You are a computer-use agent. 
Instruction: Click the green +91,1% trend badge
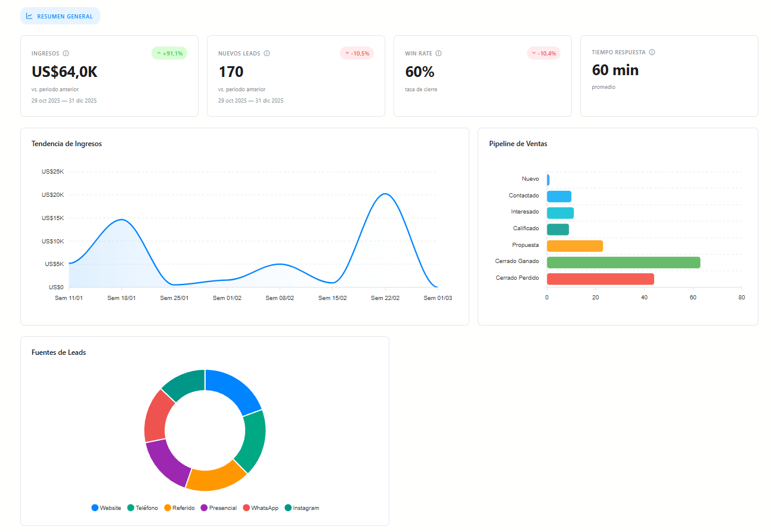(x=169, y=53)
